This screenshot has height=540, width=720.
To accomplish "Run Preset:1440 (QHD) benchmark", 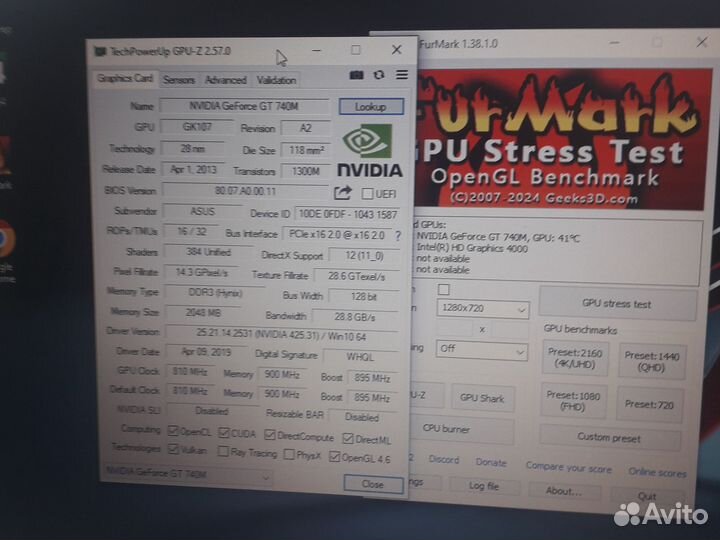I will point(652,361).
